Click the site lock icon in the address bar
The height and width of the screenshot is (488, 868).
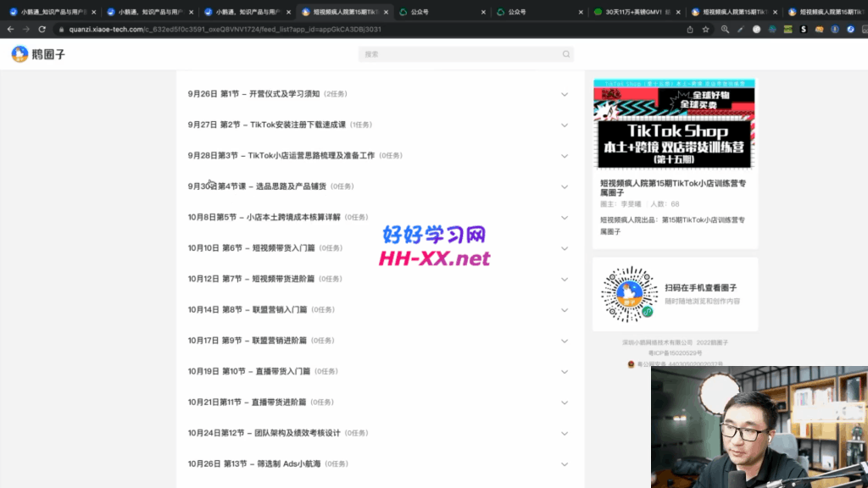click(x=61, y=30)
